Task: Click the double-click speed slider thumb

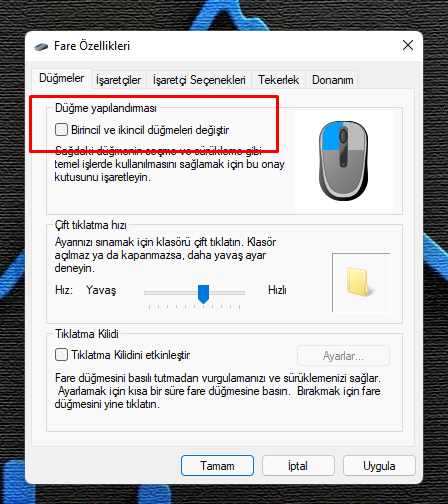Action: [203, 294]
